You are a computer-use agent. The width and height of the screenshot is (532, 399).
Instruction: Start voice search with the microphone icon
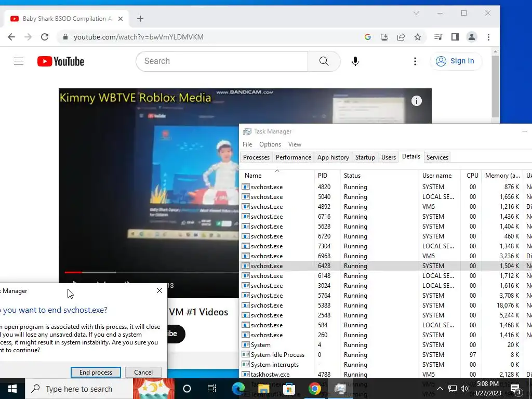click(x=355, y=61)
